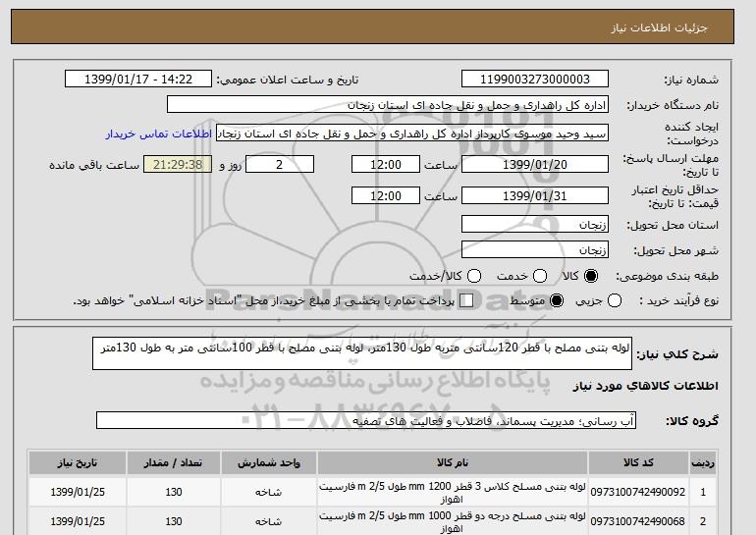Click the buyer organization name field
Image resolution: width=756 pixels, height=535 pixels.
click(x=388, y=105)
